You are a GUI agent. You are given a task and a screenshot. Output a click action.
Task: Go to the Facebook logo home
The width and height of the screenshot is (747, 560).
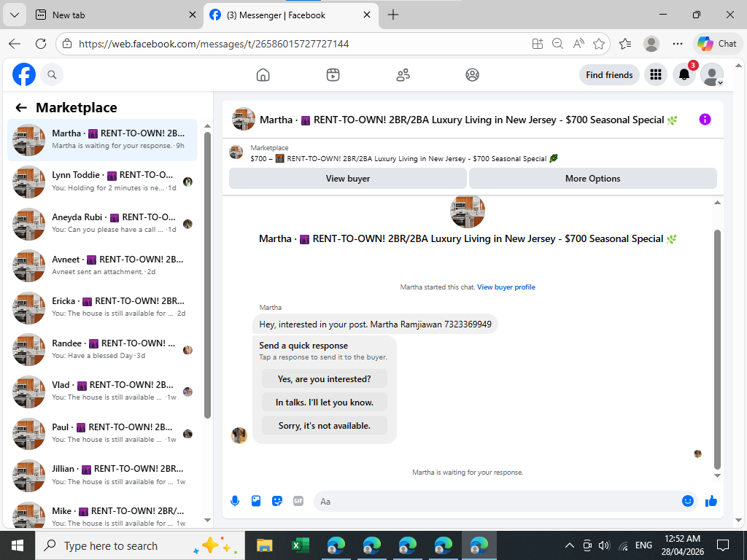coord(24,74)
